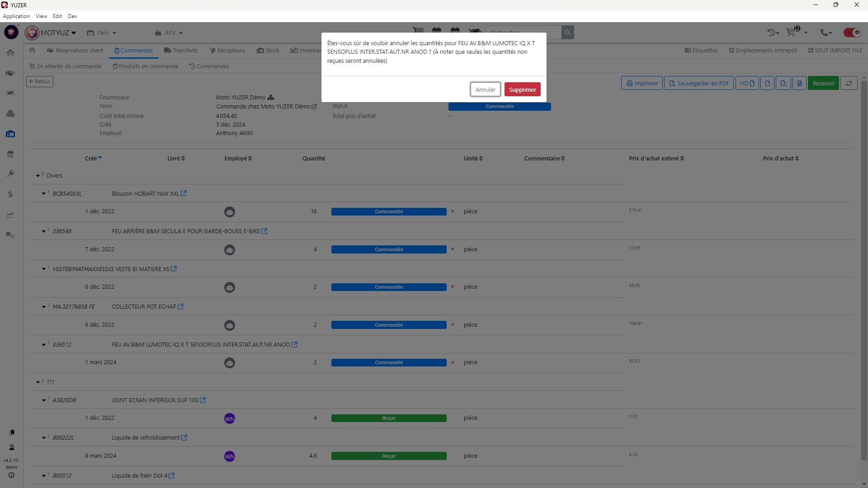Edit order name with pencil icon
Image resolution: width=868 pixels, height=488 pixels.
click(x=314, y=107)
